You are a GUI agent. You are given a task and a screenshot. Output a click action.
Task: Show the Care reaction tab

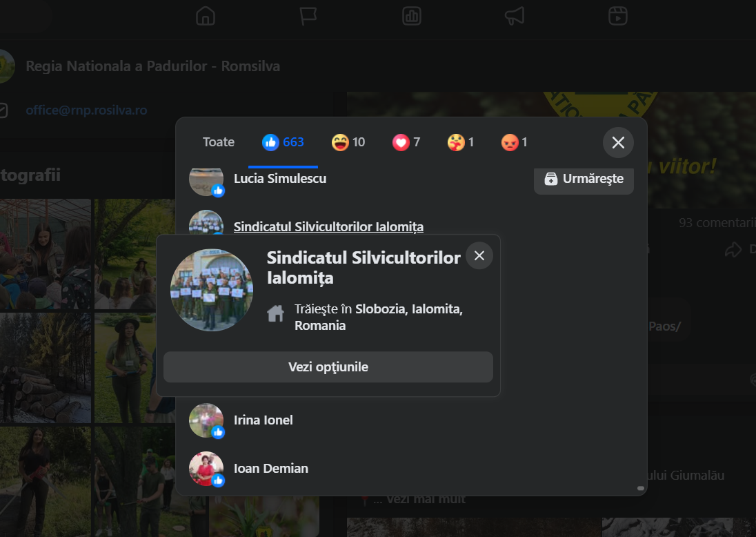[461, 142]
